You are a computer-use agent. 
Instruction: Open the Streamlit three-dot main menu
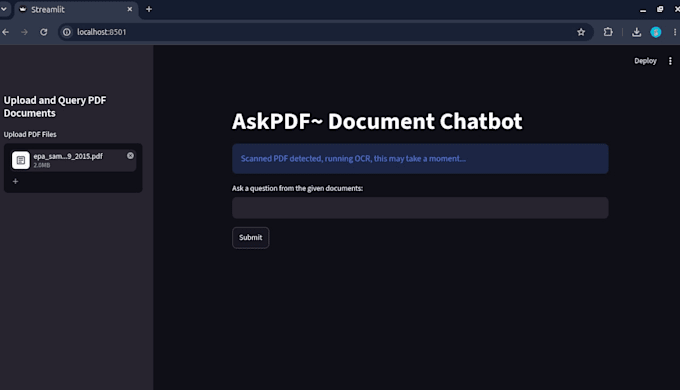670,61
